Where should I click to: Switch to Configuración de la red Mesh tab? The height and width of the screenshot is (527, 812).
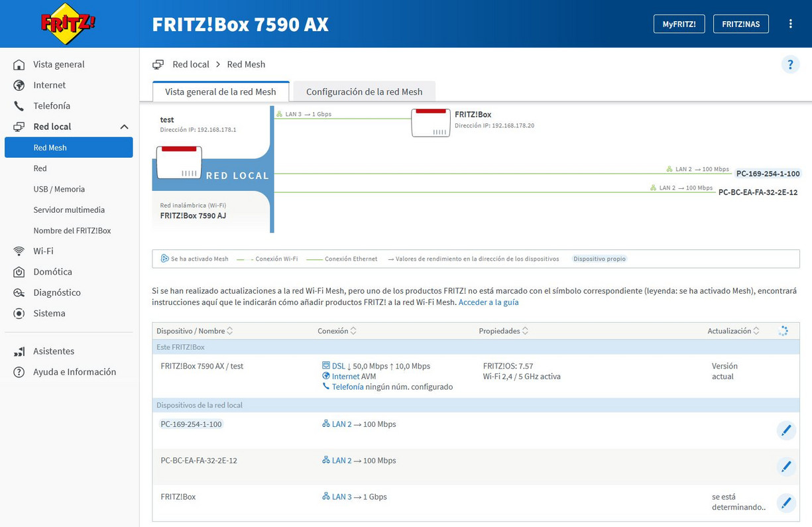coord(364,91)
